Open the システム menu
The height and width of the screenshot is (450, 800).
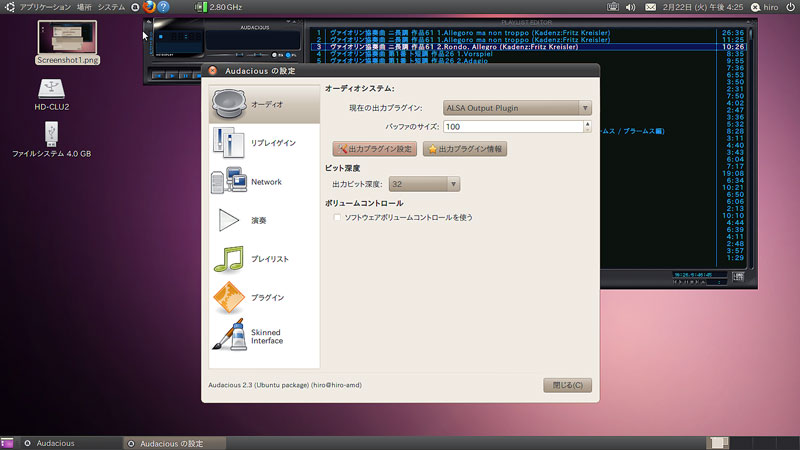(x=111, y=7)
